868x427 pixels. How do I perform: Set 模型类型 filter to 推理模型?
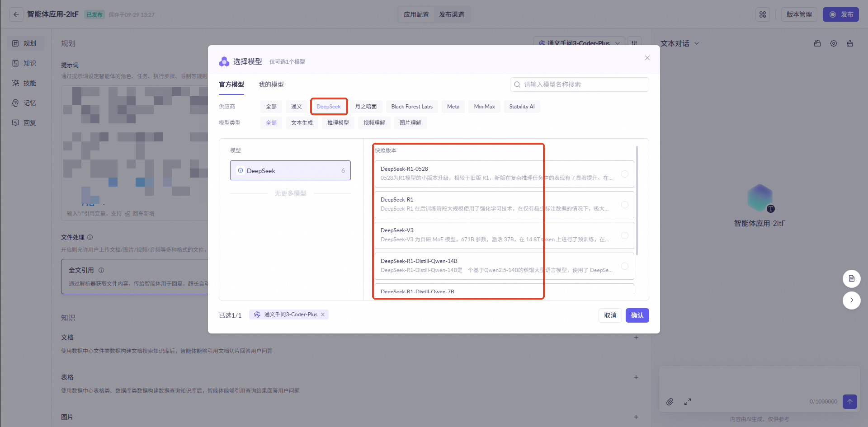(x=338, y=123)
